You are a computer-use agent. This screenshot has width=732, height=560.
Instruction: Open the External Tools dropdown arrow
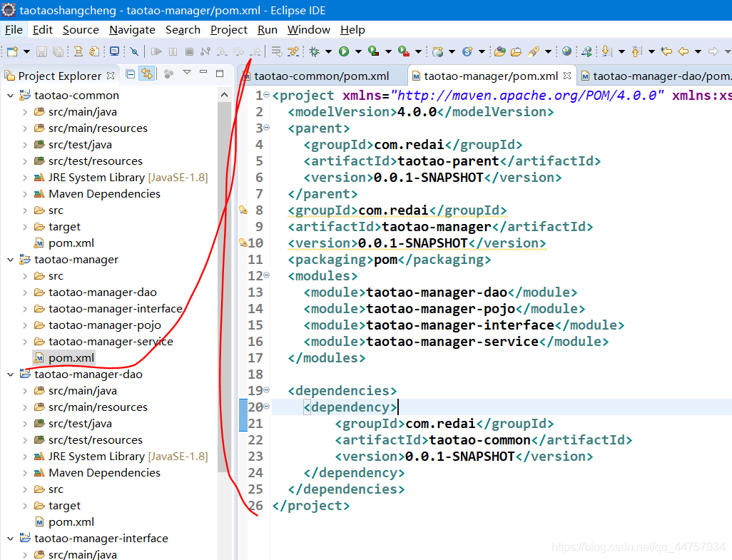(418, 51)
